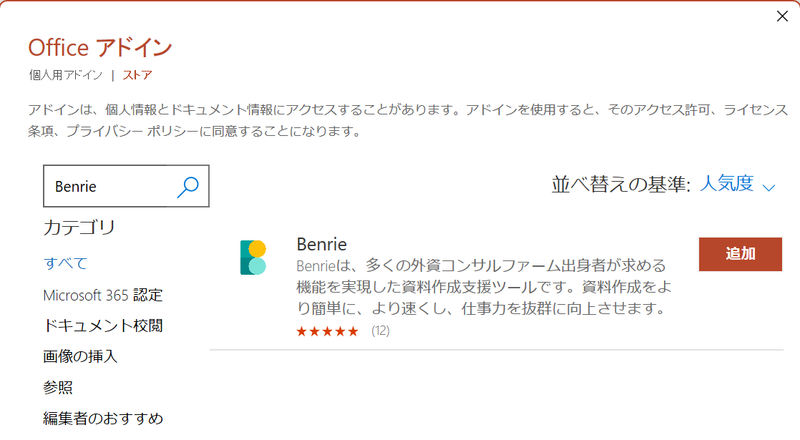
Task: Select the ドキュメント校閲 category
Action: pos(103,326)
